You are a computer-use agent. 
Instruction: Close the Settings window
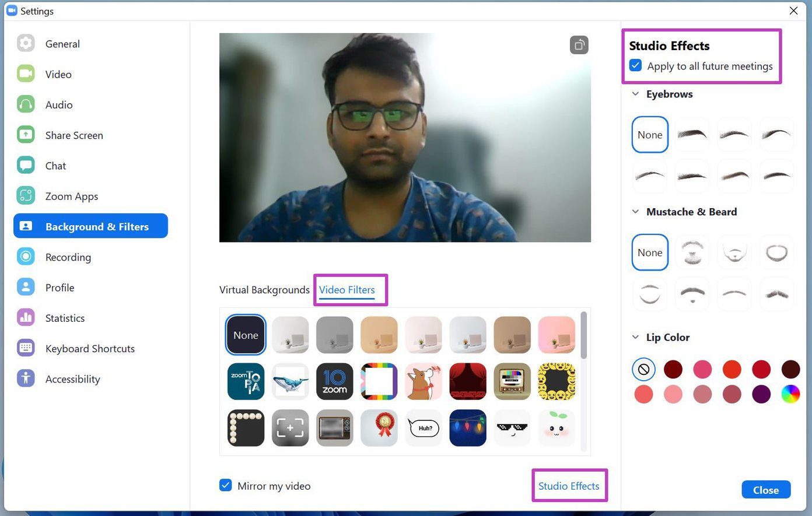[793, 10]
